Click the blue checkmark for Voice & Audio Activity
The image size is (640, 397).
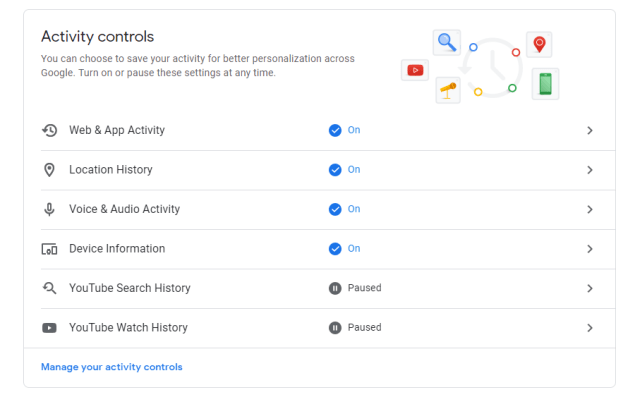pyautogui.click(x=335, y=209)
